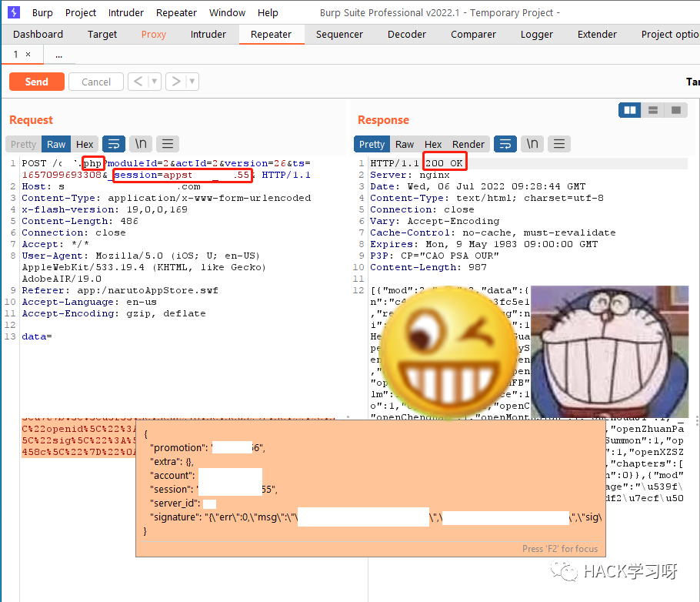The width and height of the screenshot is (700, 602).
Task: Toggle show non-printable chars \n in Response panel
Action: pos(532,144)
